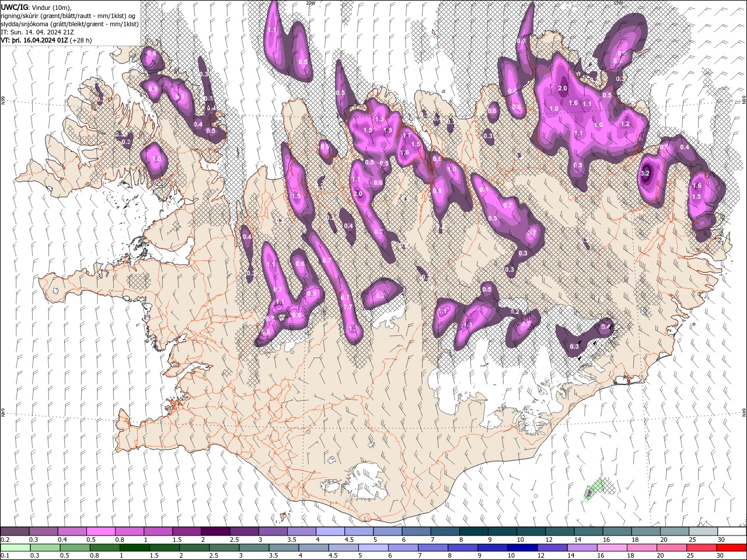Viewport: 747px width, 560px height.
Task: Click the 1.9 precipitation value label
Action: [388, 130]
